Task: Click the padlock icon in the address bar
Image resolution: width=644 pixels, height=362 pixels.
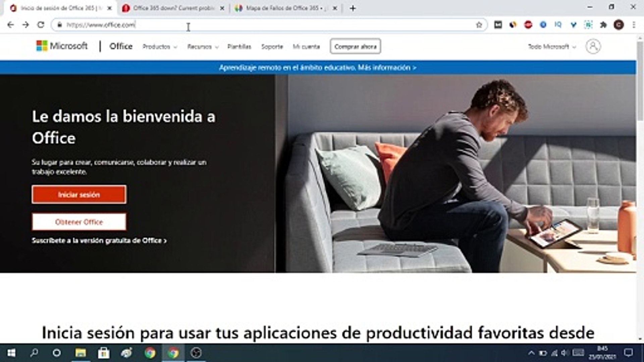Action: [59, 24]
